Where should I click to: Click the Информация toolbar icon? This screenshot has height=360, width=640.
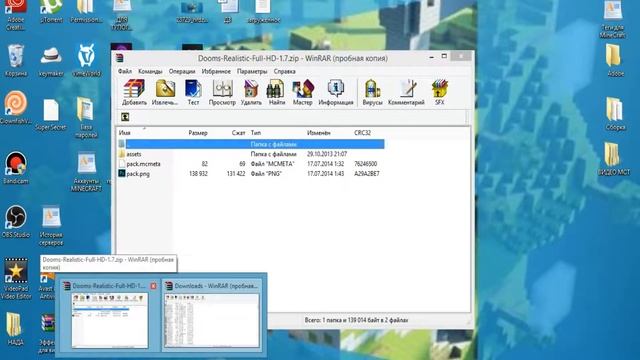pyautogui.click(x=336, y=92)
